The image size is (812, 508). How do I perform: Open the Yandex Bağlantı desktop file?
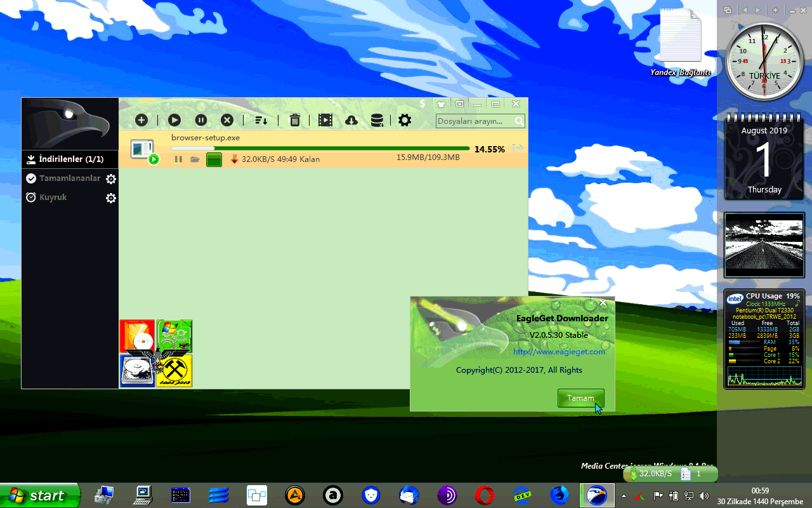pyautogui.click(x=681, y=43)
